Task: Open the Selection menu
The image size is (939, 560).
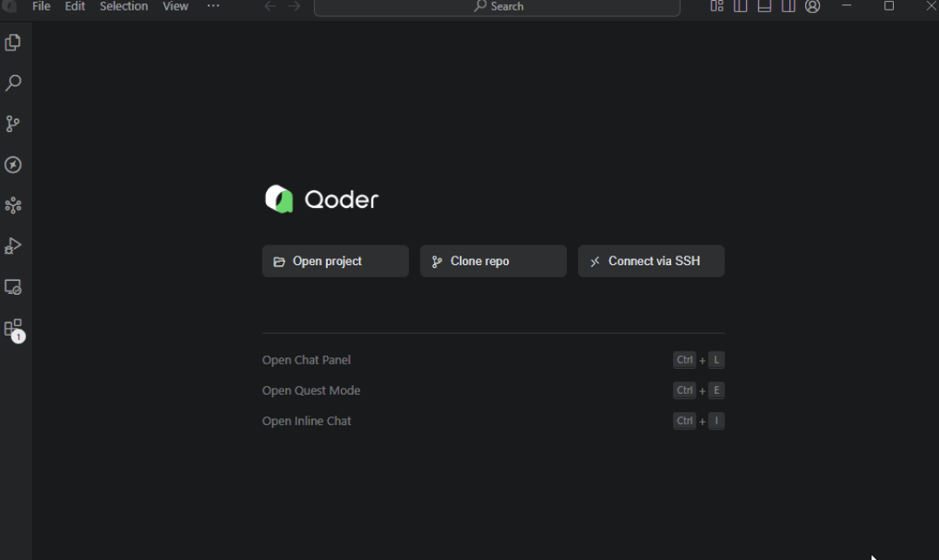Action: click(x=123, y=6)
